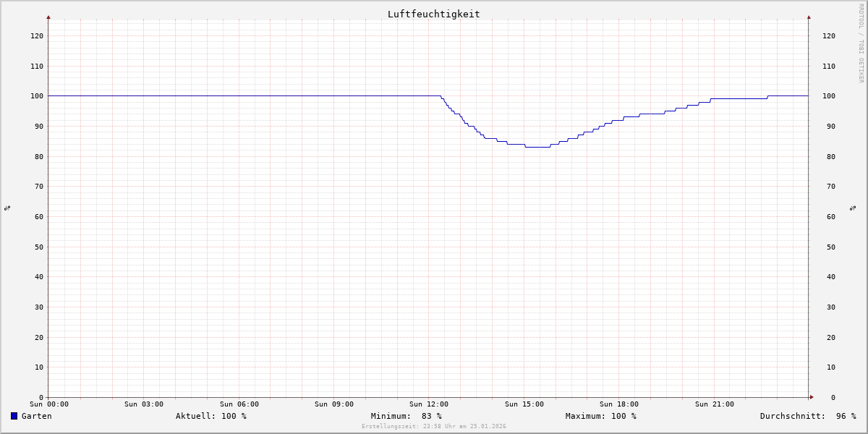Viewport: 868px width, 434px height.
Task: Click the 40 label on the left axis
Action: click(x=39, y=276)
